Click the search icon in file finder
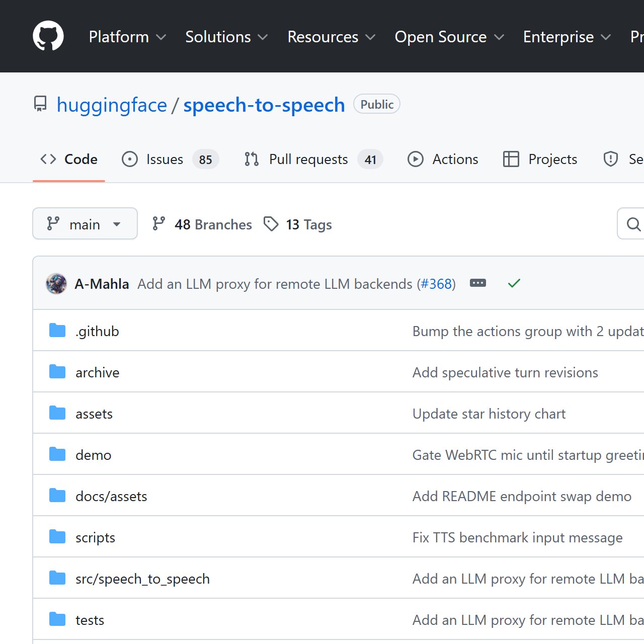 (633, 224)
